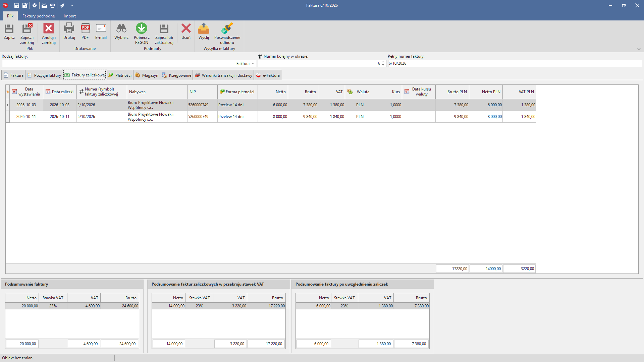
Task: Collapse the ribbon with the chevron
Action: click(639, 49)
